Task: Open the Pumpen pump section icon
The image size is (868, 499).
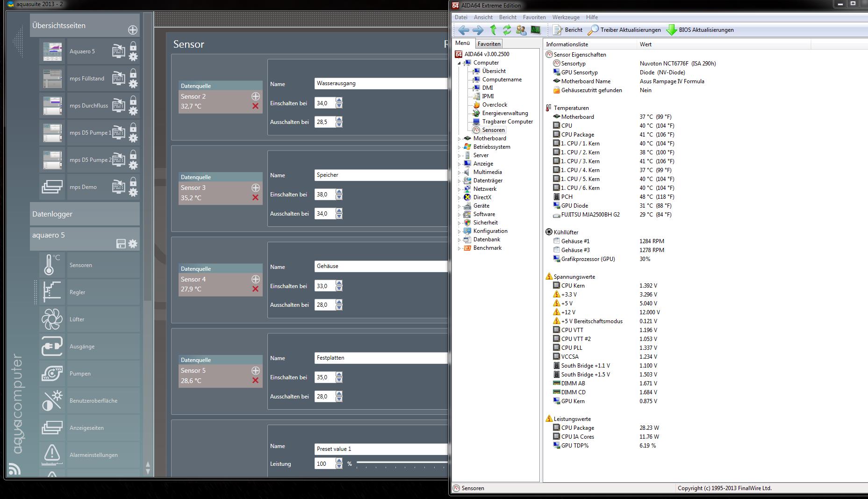Action: point(51,374)
